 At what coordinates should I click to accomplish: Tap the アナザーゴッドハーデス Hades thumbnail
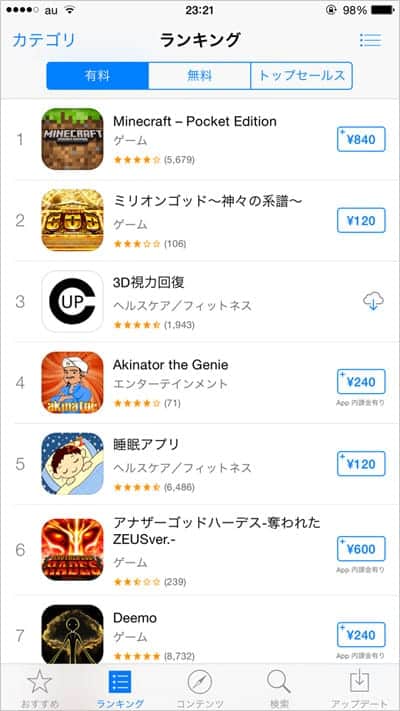73,549
